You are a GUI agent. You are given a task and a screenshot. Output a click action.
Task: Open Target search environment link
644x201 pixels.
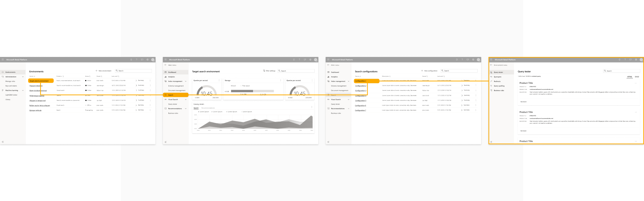coord(39,81)
